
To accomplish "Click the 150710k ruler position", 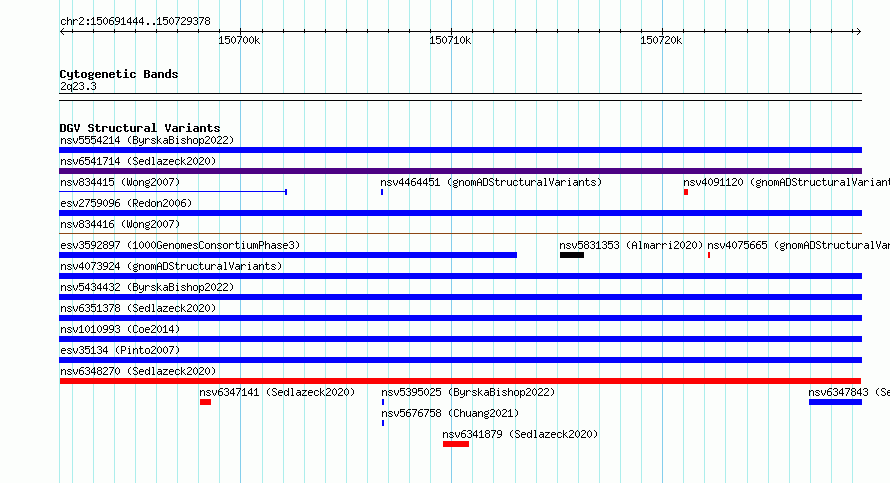I will click(x=450, y=40).
